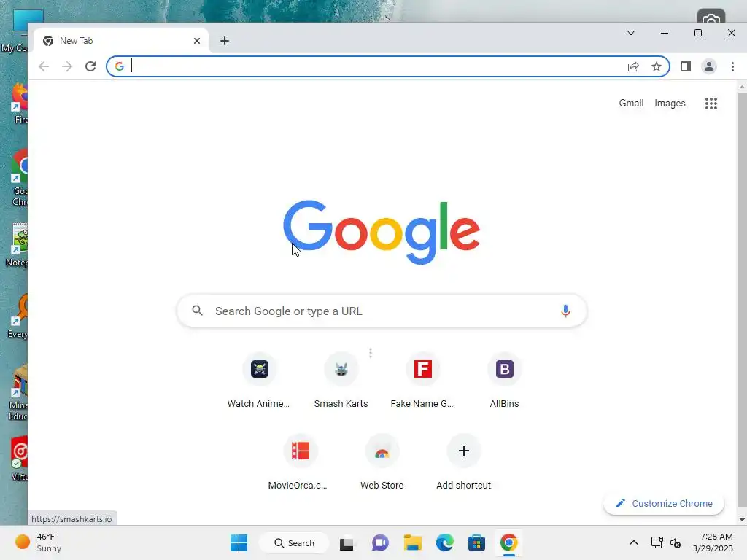747x560 pixels.
Task: Launch the Chat app from taskbar
Action: pyautogui.click(x=380, y=542)
